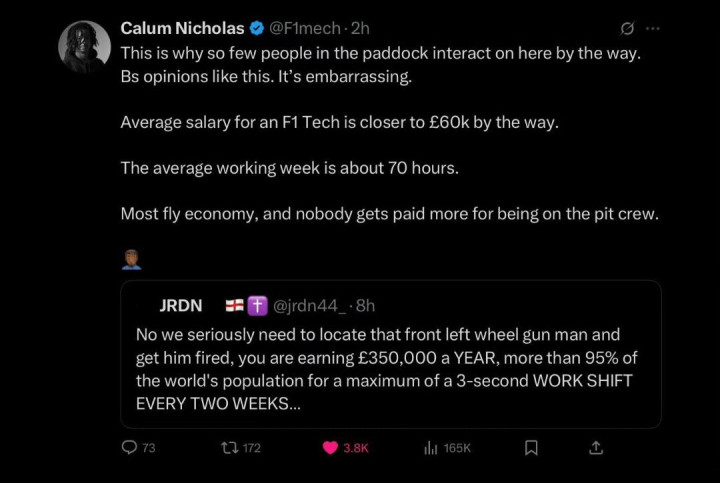Toggle the bookmark icon on this post
720x483 pixels.
tap(533, 448)
